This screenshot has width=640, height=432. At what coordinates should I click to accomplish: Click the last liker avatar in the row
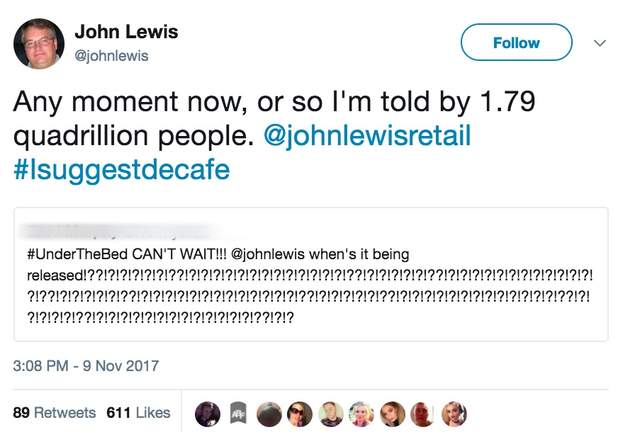tap(453, 414)
